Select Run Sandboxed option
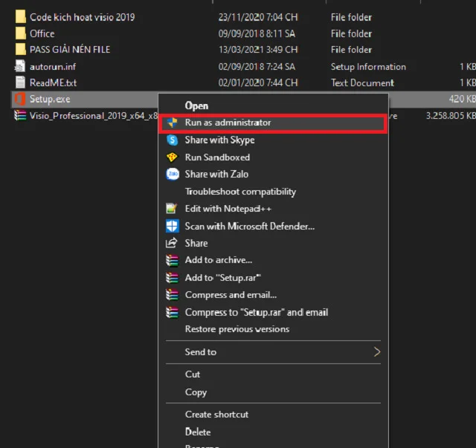Viewport: 476px width, 448px height. (273, 157)
